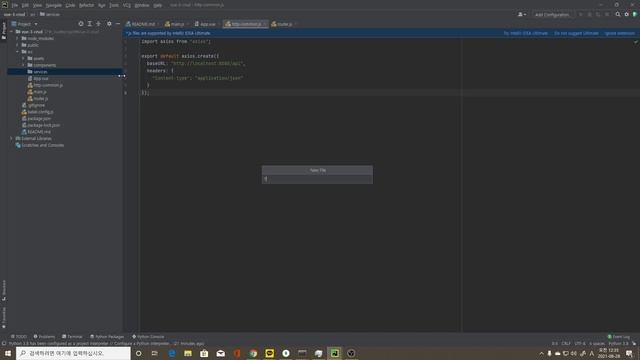Open Windows notification center icon

point(629,353)
